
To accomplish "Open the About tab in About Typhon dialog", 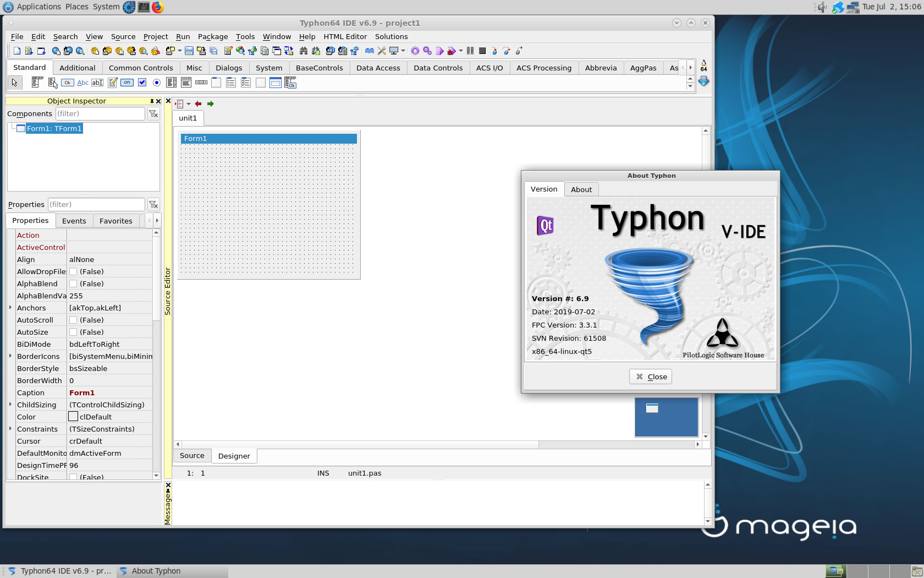I will (581, 189).
